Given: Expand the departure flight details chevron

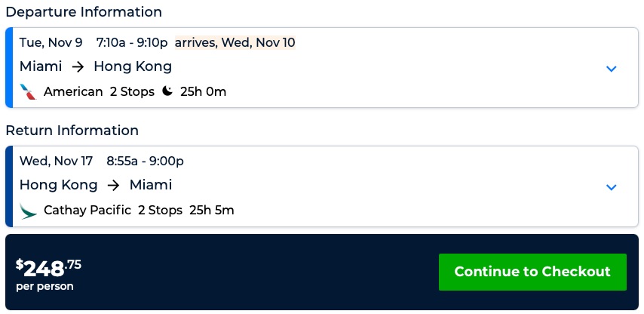Looking at the screenshot, I should (612, 69).
